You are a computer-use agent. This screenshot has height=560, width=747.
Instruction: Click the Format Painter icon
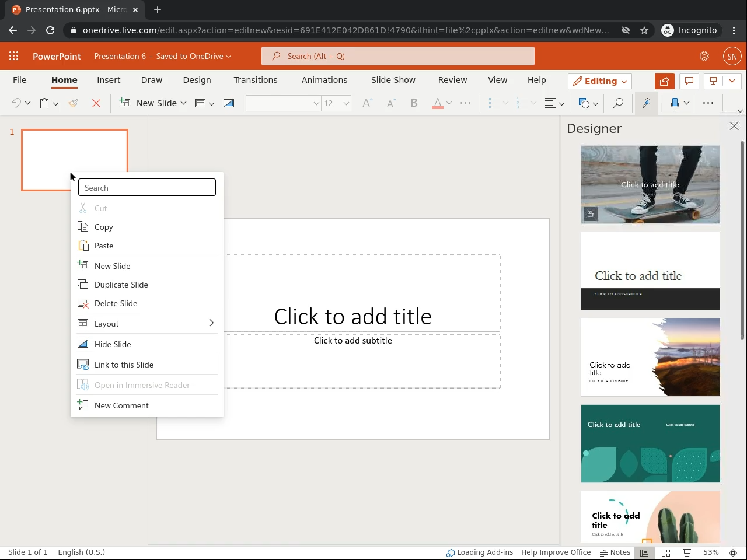click(73, 103)
